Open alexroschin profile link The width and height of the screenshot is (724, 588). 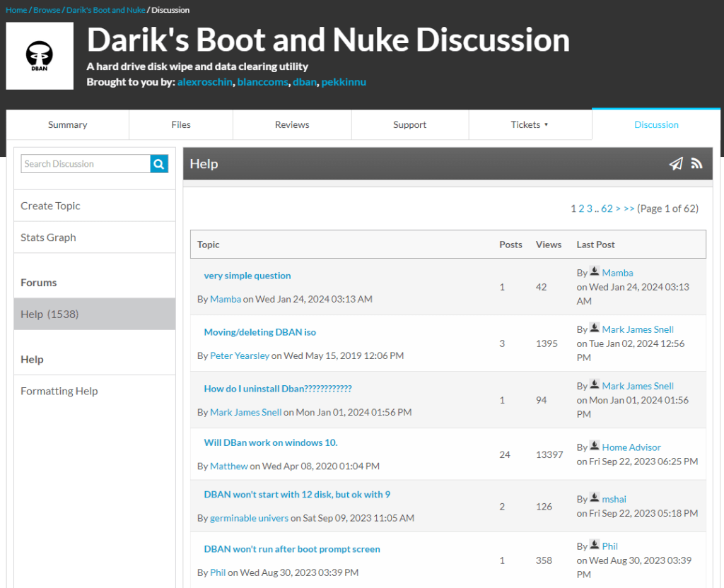[205, 82]
